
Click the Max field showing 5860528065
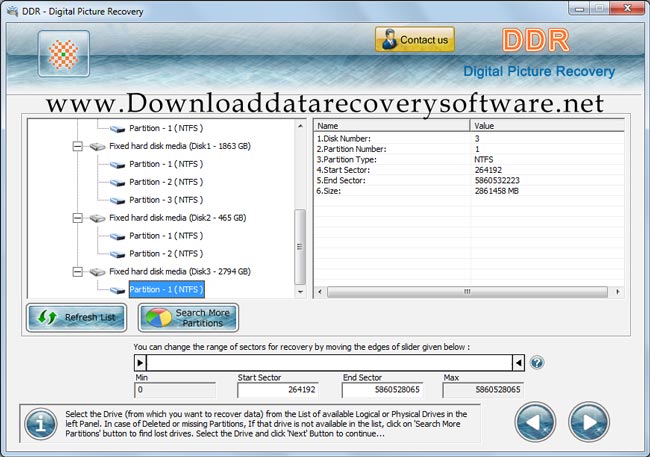click(x=483, y=390)
